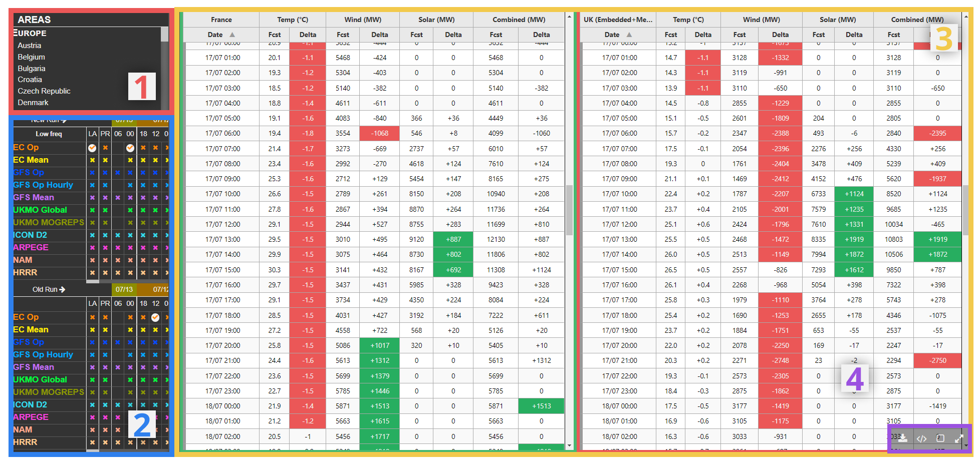Click the UK table vertical scrollbar thumb
The height and width of the screenshot is (463, 980).
coord(966,210)
